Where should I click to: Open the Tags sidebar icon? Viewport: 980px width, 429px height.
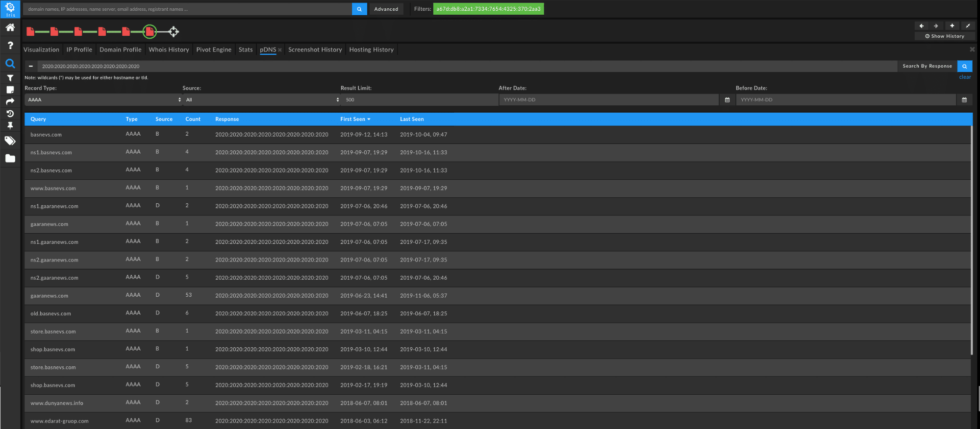point(10,141)
